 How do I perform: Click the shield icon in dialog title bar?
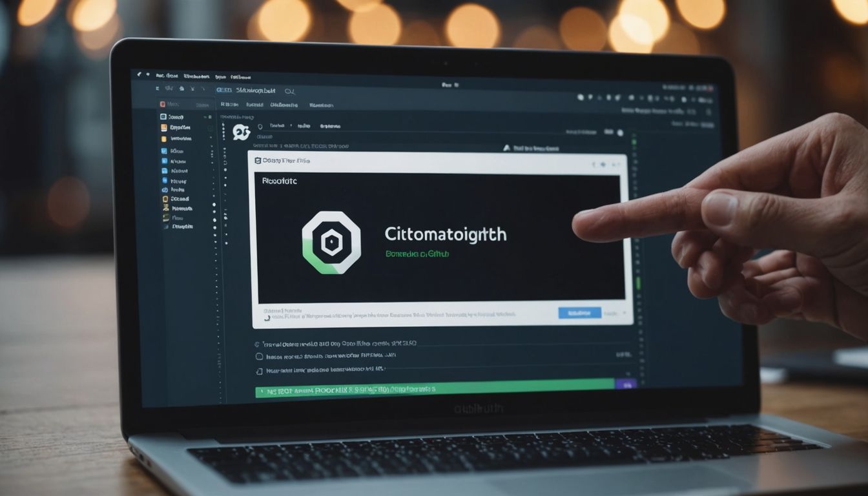[257, 160]
